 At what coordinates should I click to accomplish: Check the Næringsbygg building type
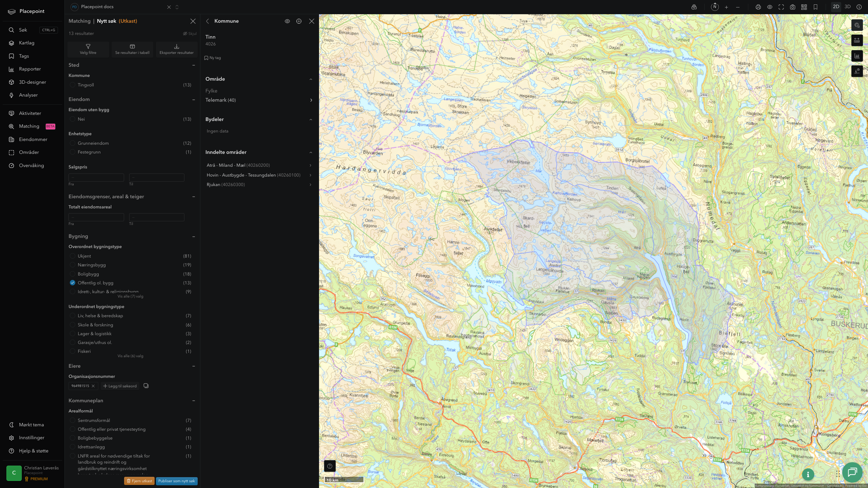[73, 265]
